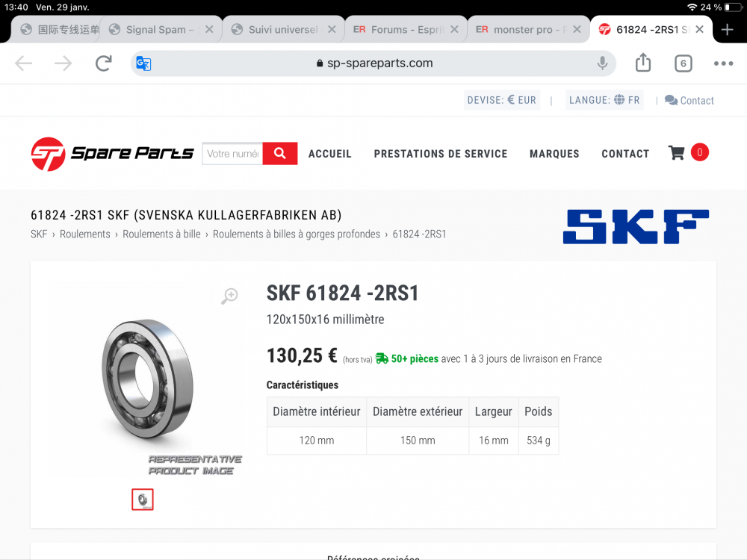The height and width of the screenshot is (560, 747).
Task: Click the red search magnifier button
Action: tap(280, 153)
